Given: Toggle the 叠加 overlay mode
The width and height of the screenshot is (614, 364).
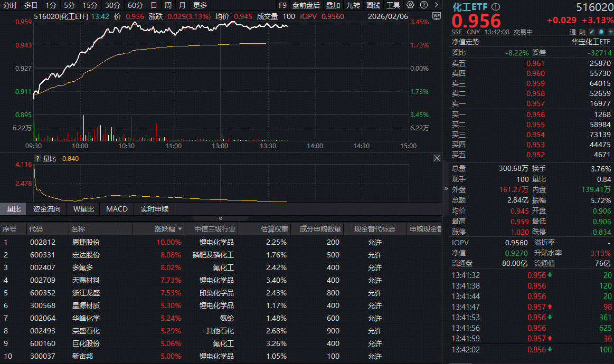Looking at the screenshot, I should (x=333, y=5).
